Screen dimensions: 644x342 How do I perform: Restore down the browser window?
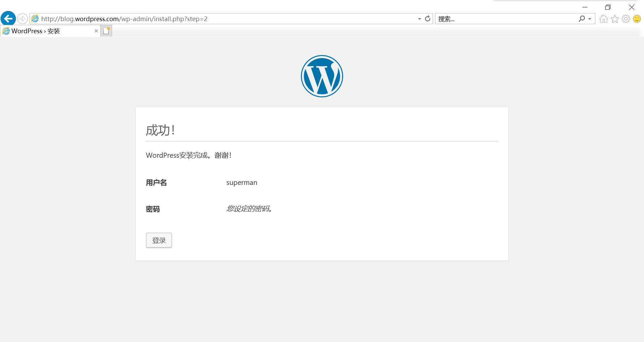tap(608, 7)
